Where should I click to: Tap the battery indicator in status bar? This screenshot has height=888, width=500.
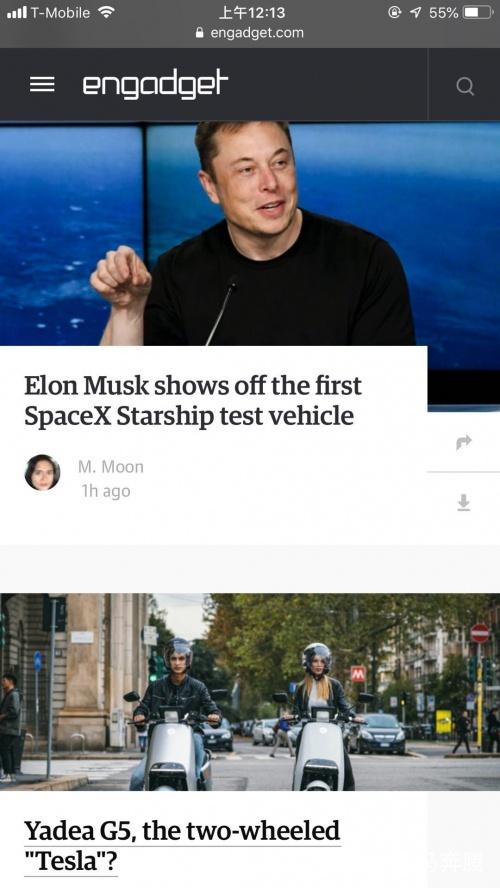[478, 12]
